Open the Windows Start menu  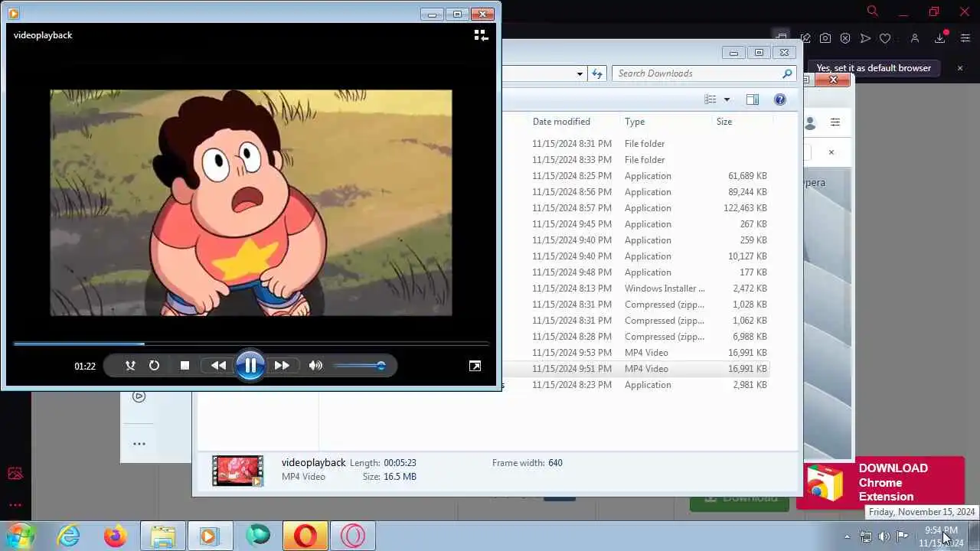[x=19, y=536]
